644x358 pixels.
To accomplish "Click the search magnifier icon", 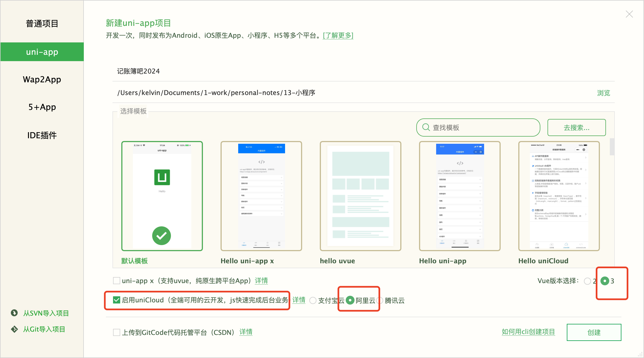I will (426, 127).
